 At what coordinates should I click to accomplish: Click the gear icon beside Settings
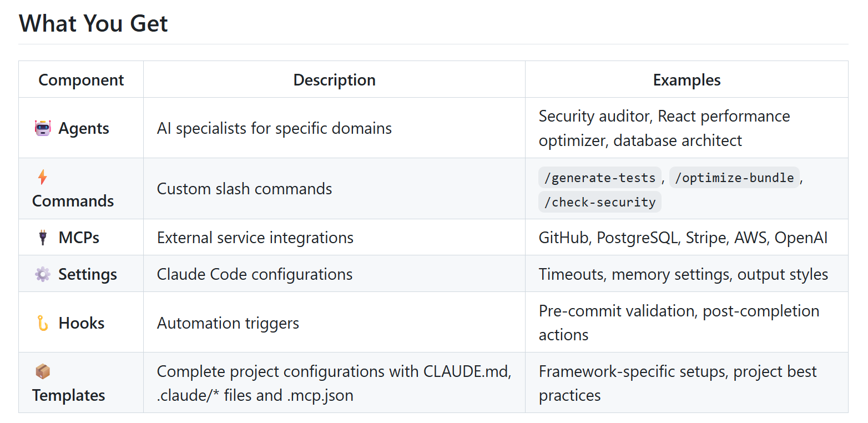pyautogui.click(x=43, y=274)
